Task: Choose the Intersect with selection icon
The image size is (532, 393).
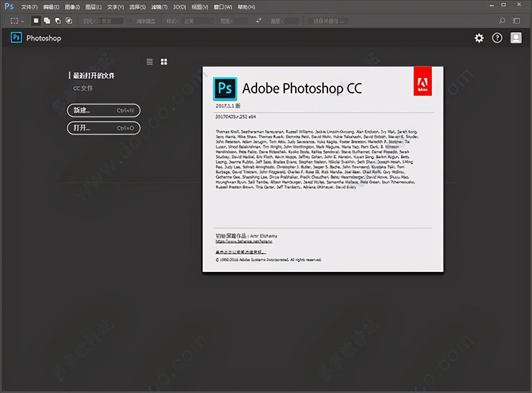Action: pyautogui.click(x=69, y=20)
